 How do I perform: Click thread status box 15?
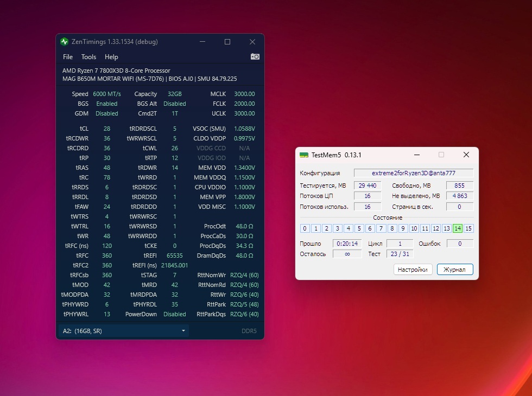pos(468,228)
